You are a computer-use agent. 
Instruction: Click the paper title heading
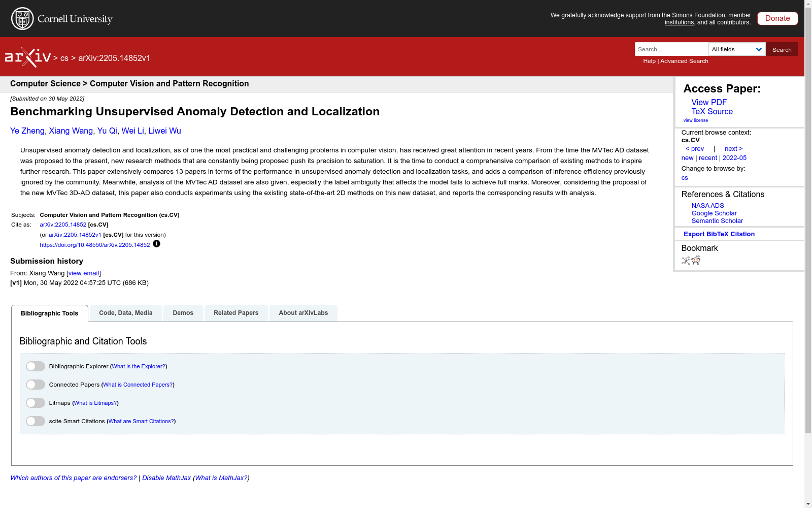pyautogui.click(x=195, y=112)
